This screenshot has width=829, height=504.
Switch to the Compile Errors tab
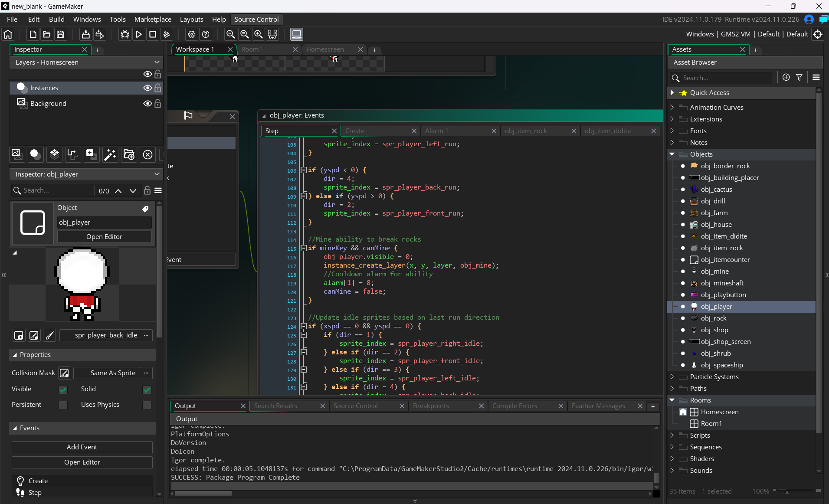(x=514, y=406)
